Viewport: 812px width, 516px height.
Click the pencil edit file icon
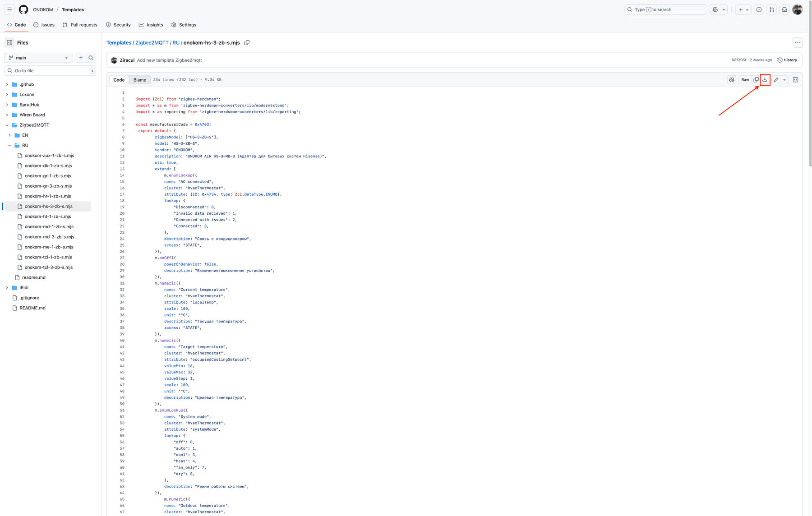tap(776, 80)
